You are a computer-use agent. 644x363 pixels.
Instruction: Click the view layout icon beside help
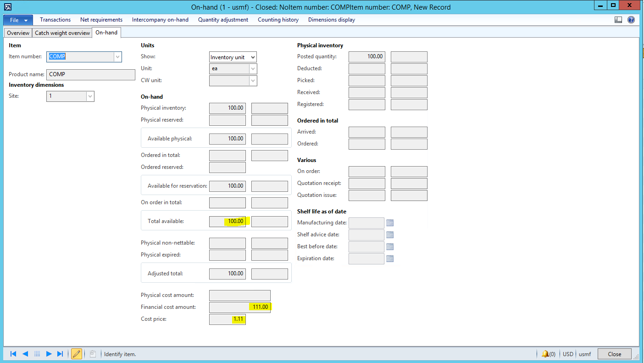pos(618,20)
